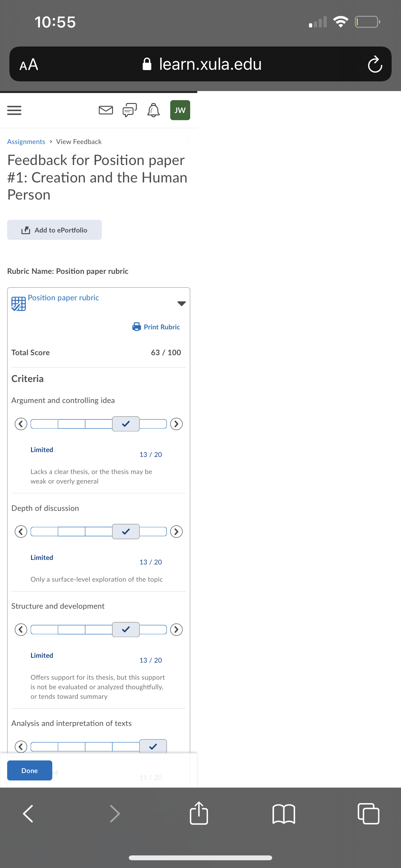401x868 pixels.
Task: Open the hamburger navigation menu
Action: point(14,110)
